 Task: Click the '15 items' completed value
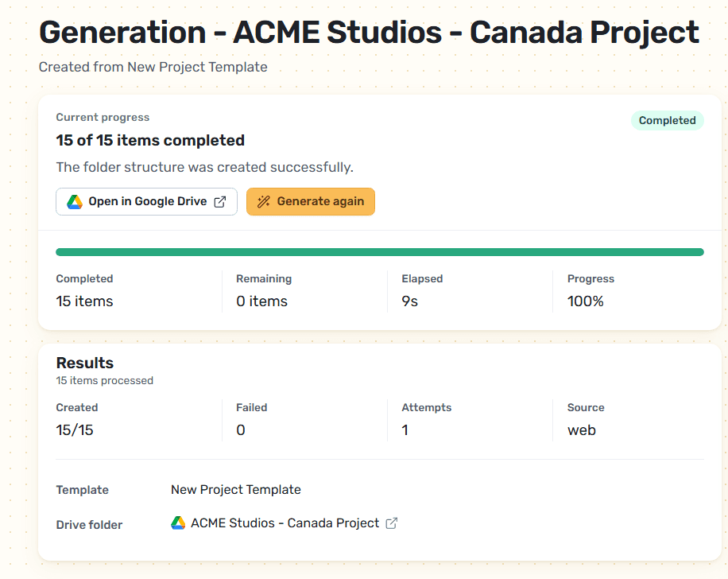(x=84, y=301)
